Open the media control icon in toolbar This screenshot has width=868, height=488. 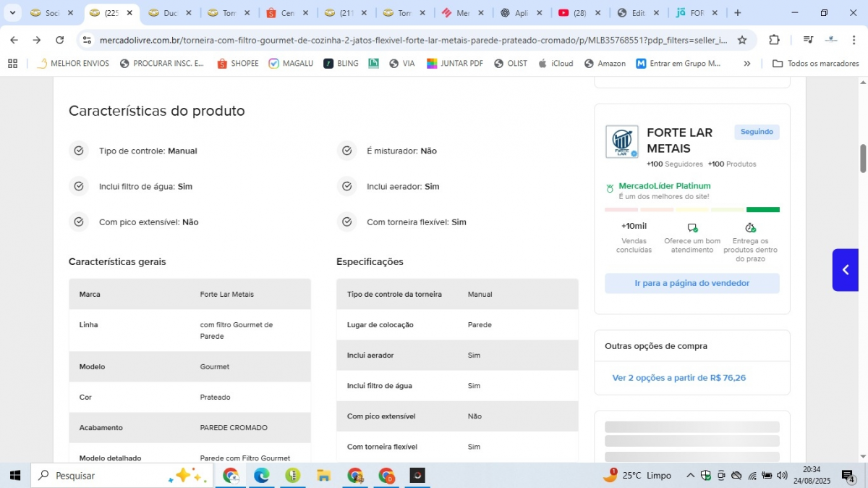click(808, 40)
